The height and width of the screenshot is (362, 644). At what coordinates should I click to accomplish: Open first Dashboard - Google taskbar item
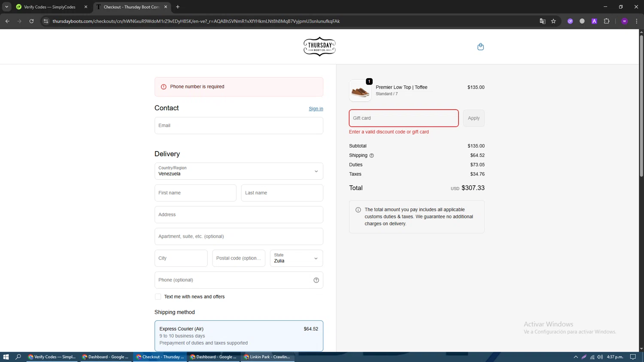(106, 357)
